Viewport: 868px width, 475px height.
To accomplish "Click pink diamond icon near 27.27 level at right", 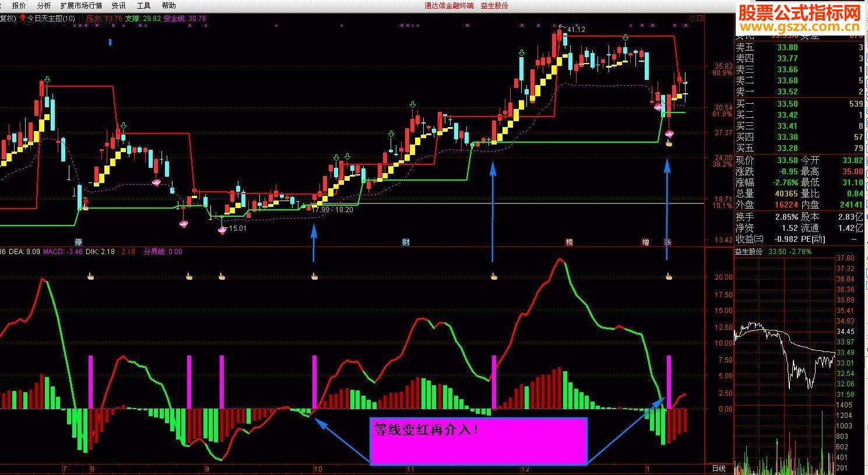I will coord(669,133).
